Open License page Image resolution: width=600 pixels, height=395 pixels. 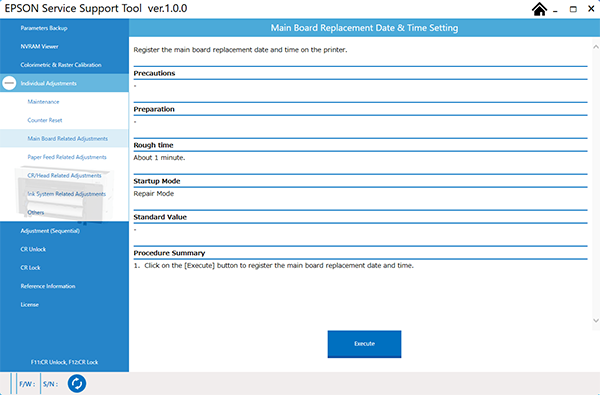(x=64, y=305)
